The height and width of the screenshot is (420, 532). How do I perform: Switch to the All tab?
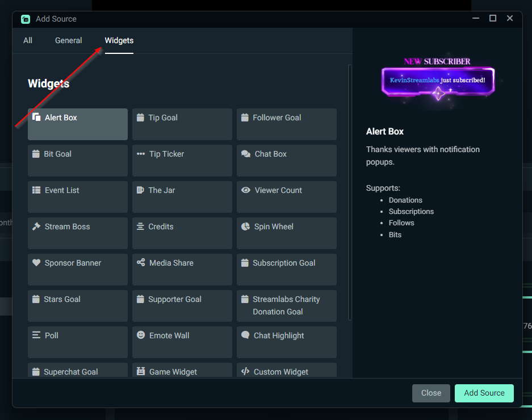click(27, 40)
